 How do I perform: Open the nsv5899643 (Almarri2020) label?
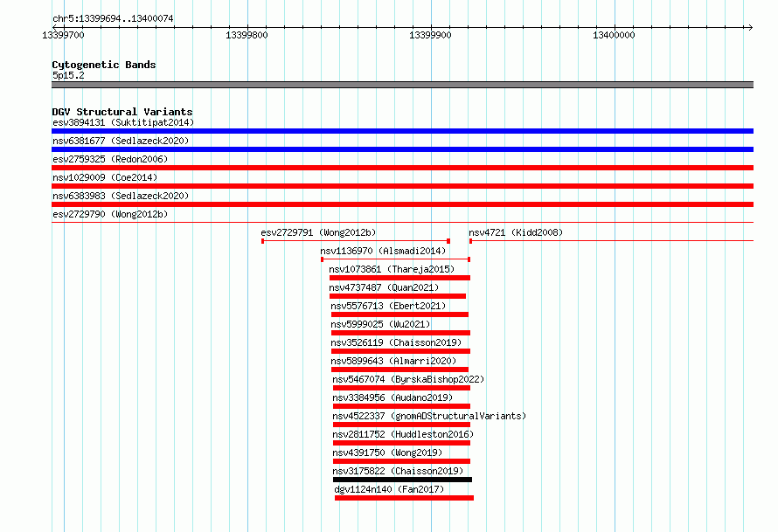(x=393, y=361)
